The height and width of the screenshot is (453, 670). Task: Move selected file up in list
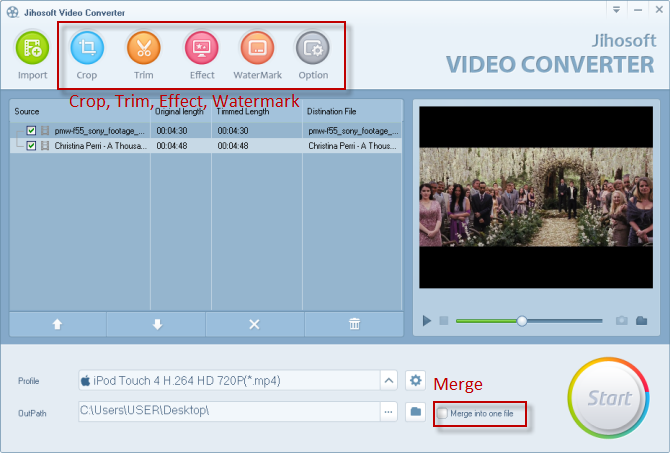pos(57,324)
